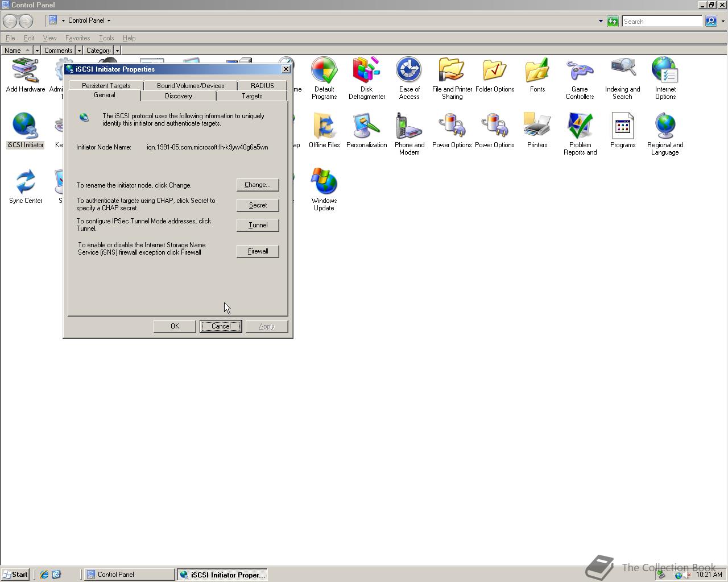Launch Disk Defragmenter icon
This screenshot has width=728, height=582.
(366, 78)
